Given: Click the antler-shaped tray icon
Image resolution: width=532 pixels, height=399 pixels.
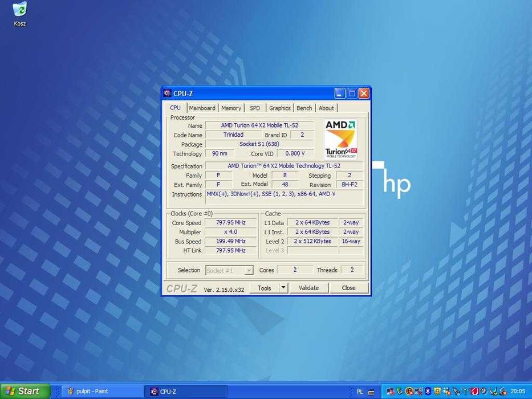Looking at the screenshot, I should point(493,391).
